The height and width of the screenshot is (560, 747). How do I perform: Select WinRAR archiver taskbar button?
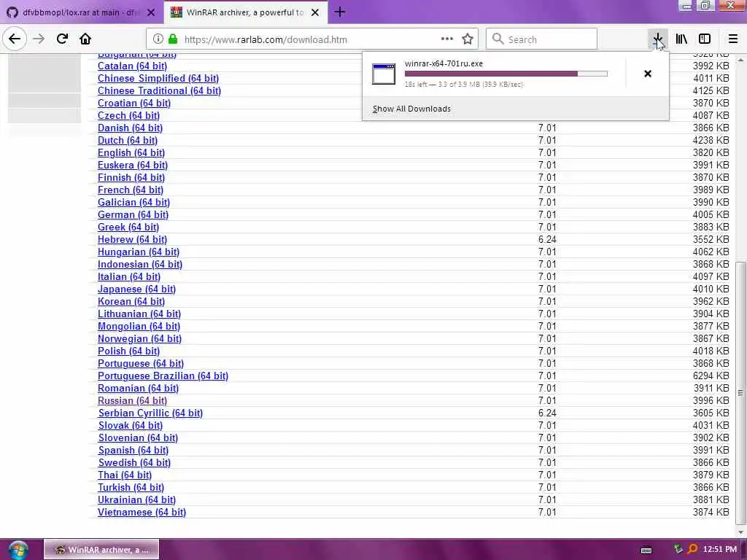click(x=101, y=550)
